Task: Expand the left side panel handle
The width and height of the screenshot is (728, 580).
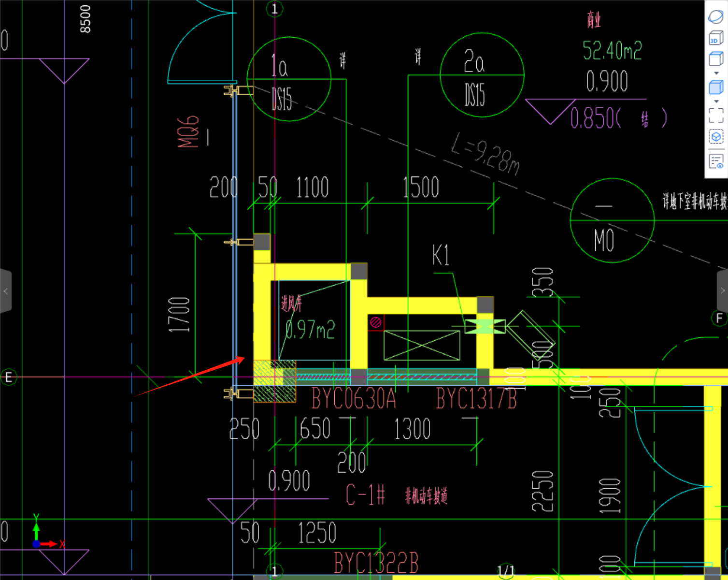Action: (x=5, y=291)
